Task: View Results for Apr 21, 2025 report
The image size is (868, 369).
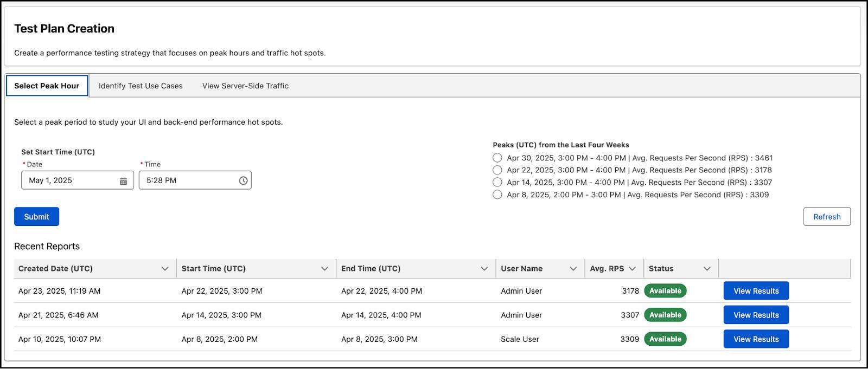Action: tap(756, 315)
